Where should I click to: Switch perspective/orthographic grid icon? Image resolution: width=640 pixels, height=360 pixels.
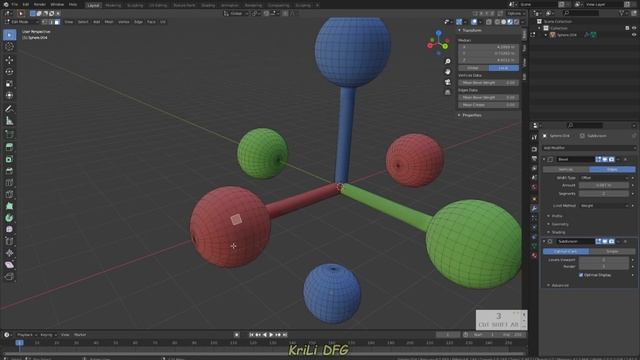[x=448, y=92]
